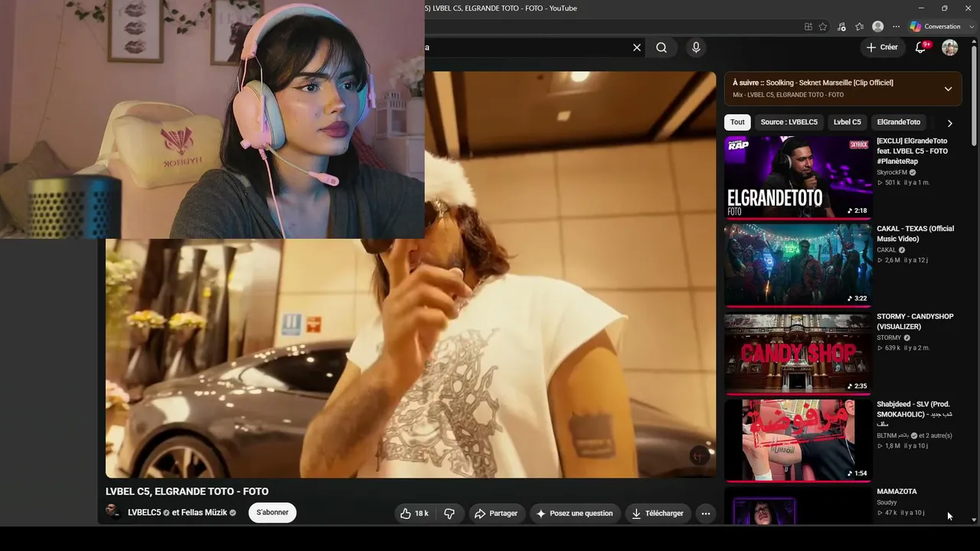Image resolution: width=980 pixels, height=551 pixels.
Task: Open STORMY - CANDYSHOP (VISUALIZER) title
Action: click(x=915, y=321)
